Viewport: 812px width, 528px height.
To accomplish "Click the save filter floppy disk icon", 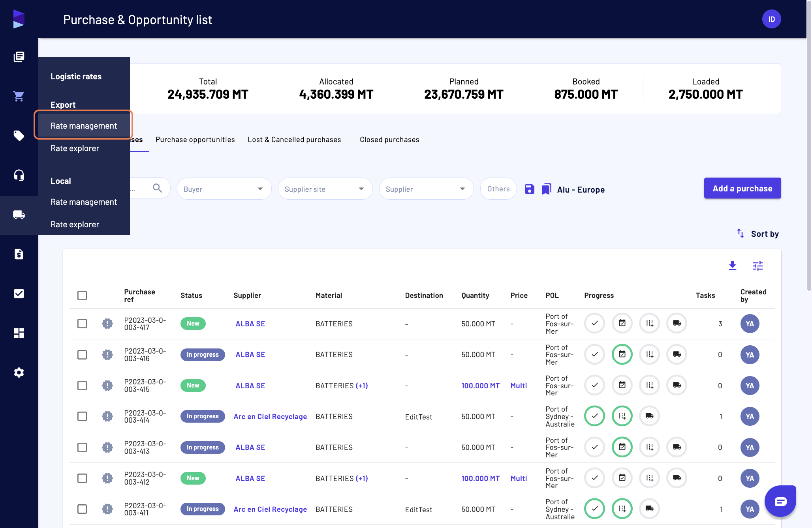I will coord(530,189).
